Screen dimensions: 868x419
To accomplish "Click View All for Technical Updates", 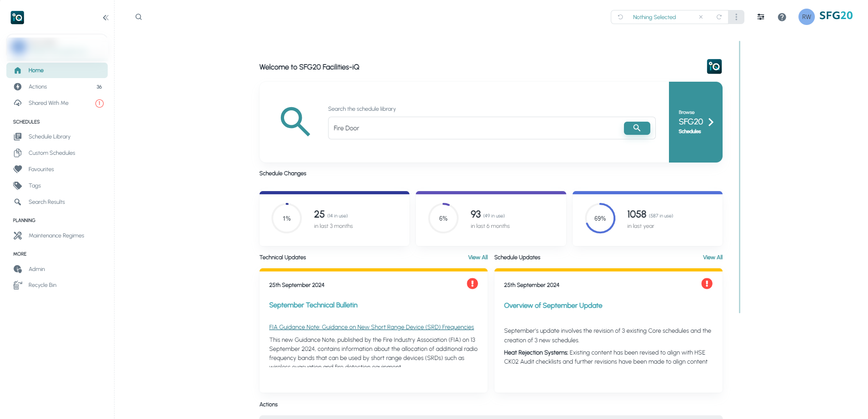I will pyautogui.click(x=478, y=257).
